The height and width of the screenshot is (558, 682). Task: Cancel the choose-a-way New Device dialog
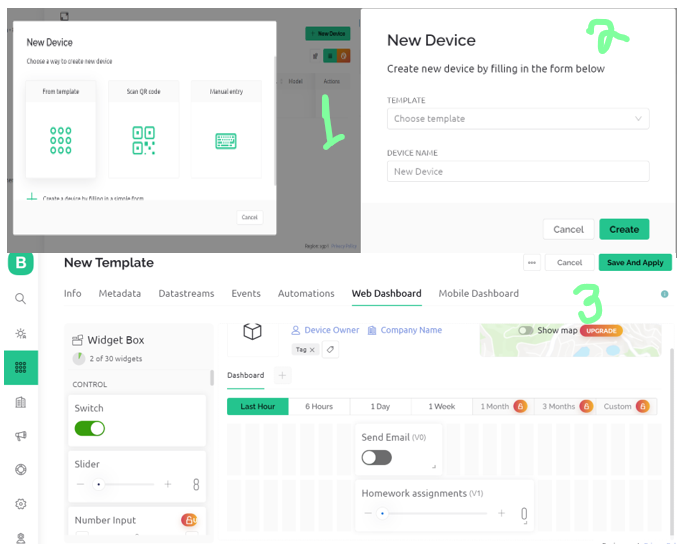tap(250, 217)
